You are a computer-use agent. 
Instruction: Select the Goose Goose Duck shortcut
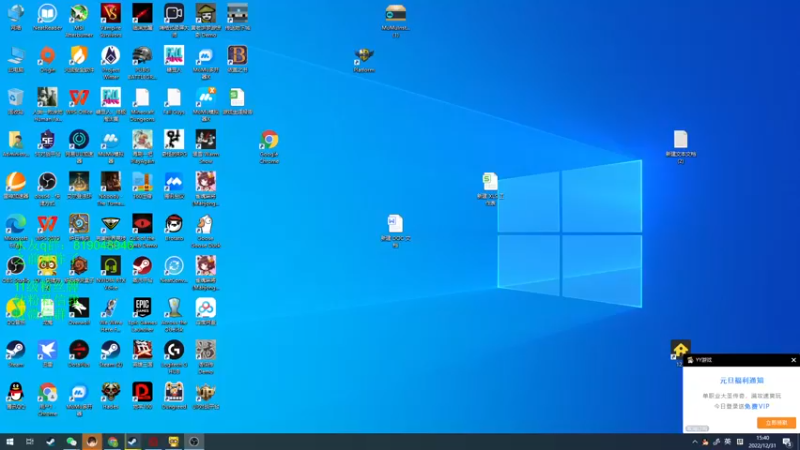(206, 231)
